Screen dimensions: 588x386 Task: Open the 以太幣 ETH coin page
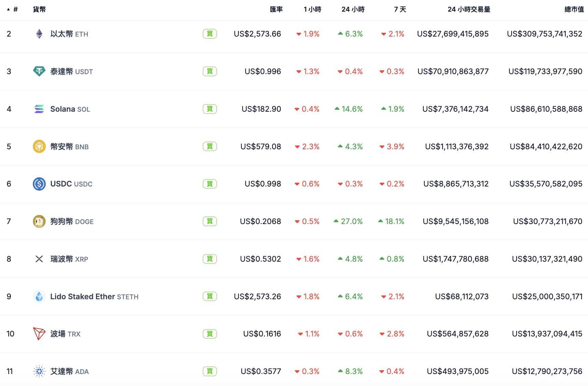[x=69, y=34]
